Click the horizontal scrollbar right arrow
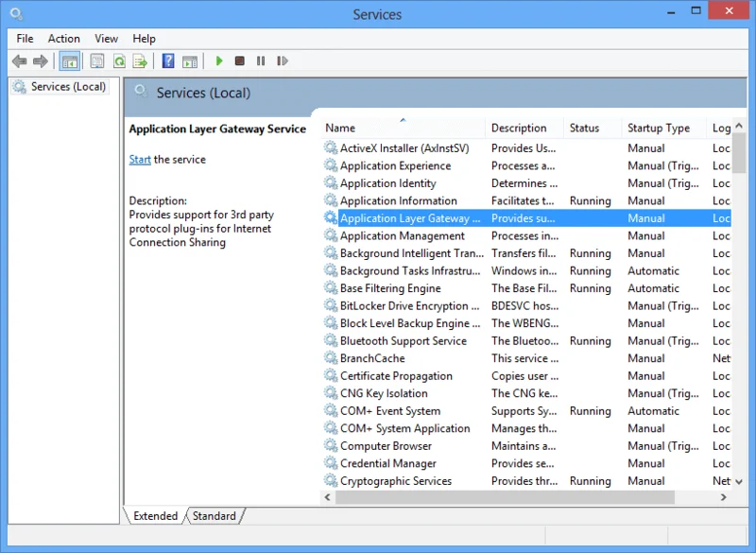The height and width of the screenshot is (553, 756). coord(723,497)
